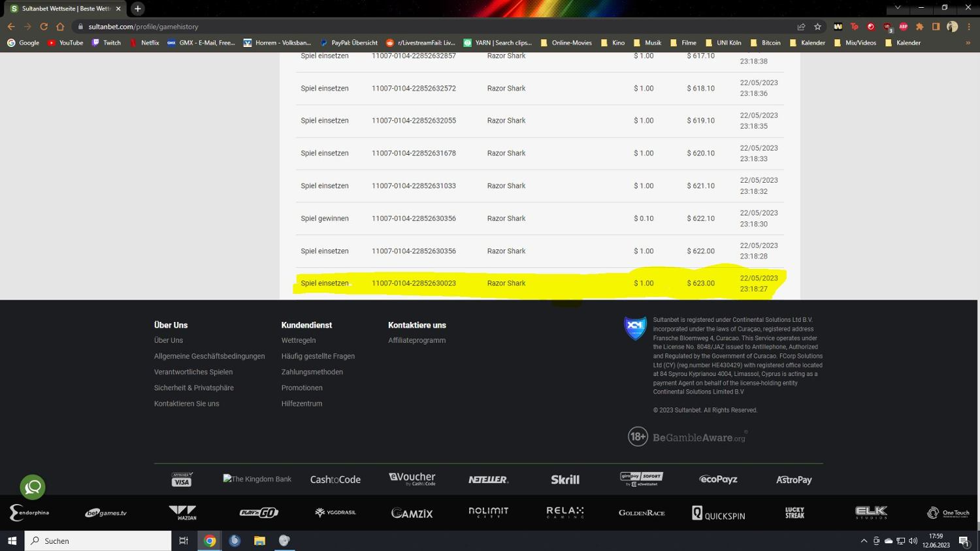980x551 pixels.
Task: Click the Skrill payment logo
Action: pos(565,480)
